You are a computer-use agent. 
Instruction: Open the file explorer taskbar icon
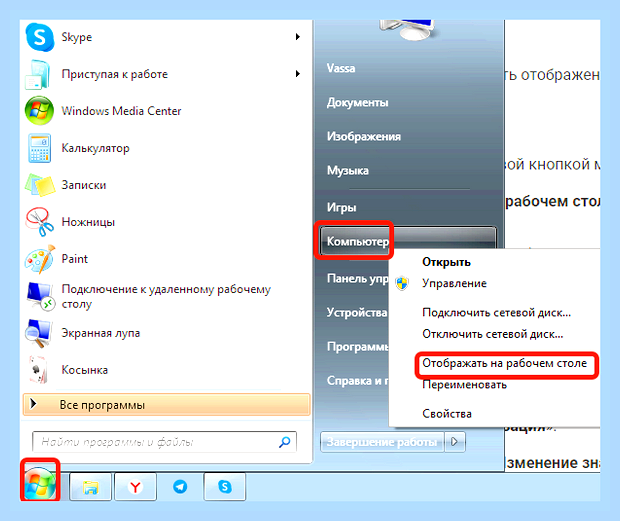[x=91, y=487]
